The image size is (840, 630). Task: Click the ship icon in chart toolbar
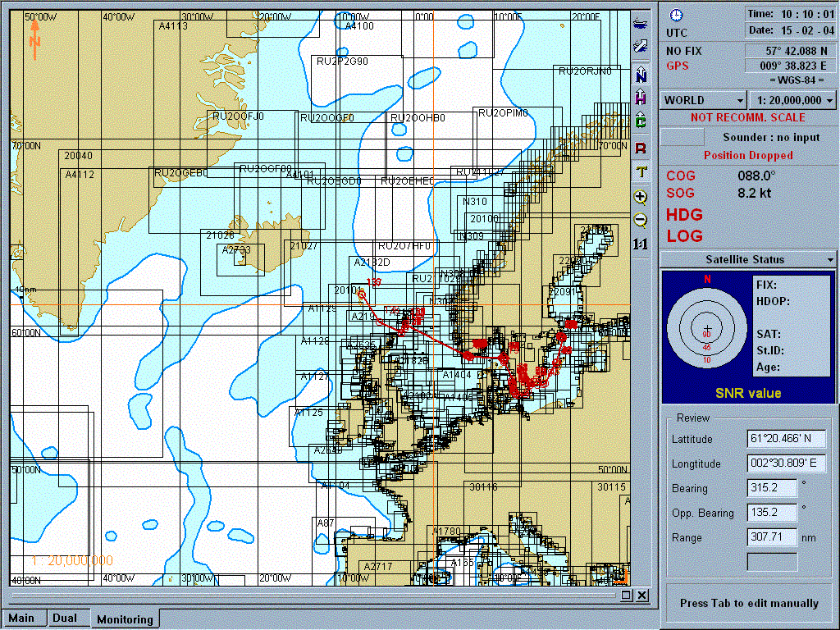click(x=641, y=23)
